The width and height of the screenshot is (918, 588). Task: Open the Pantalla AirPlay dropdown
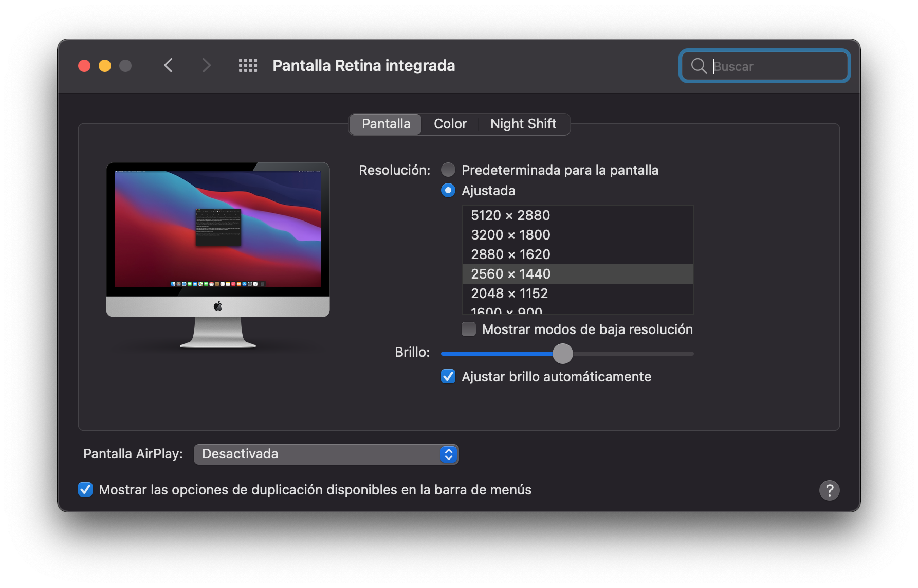pyautogui.click(x=326, y=454)
